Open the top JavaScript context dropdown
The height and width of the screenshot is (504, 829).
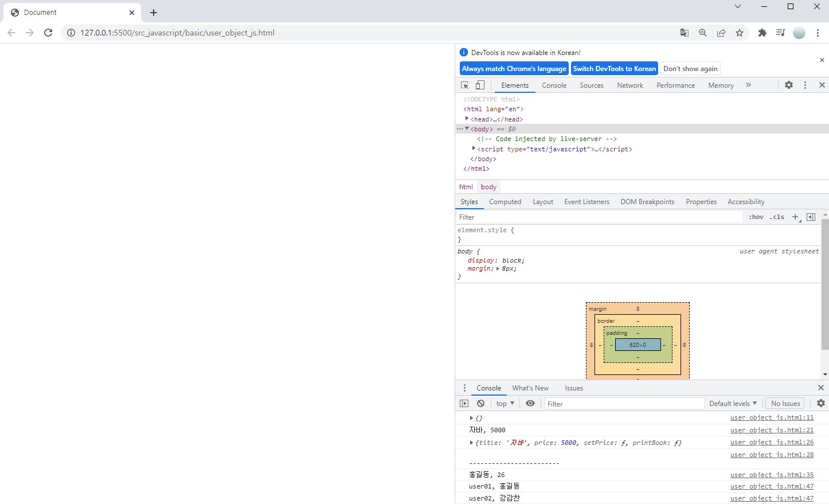coord(505,404)
